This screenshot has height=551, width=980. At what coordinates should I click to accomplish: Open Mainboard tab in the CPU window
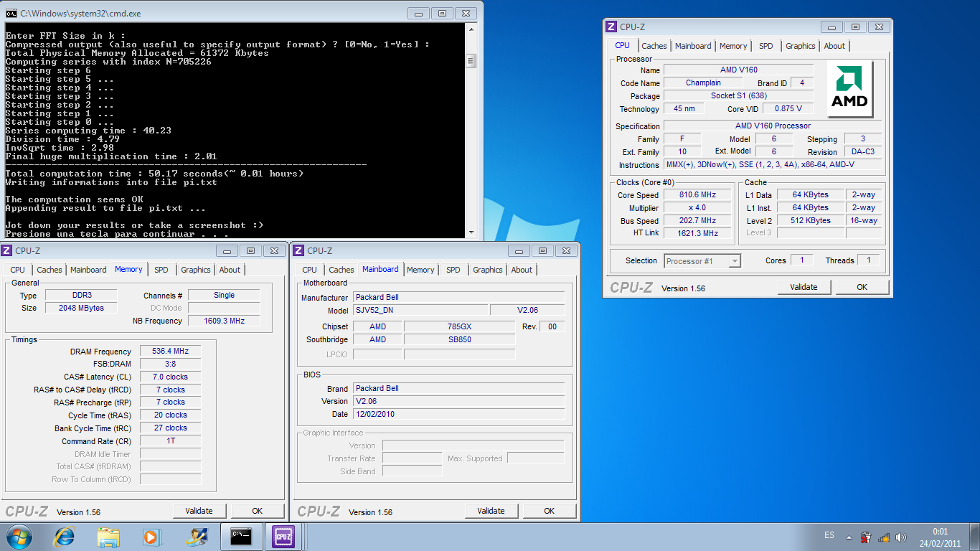point(693,46)
